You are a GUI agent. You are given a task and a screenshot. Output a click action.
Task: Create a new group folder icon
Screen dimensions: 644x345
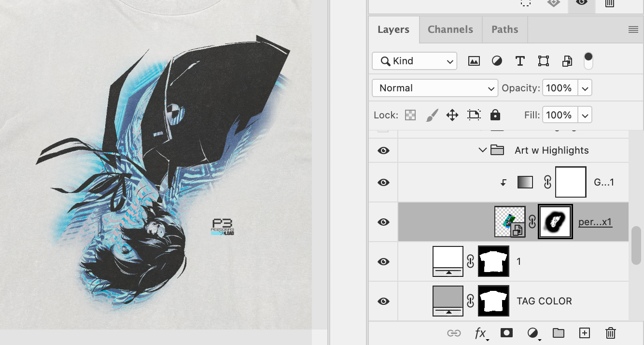coord(559,332)
